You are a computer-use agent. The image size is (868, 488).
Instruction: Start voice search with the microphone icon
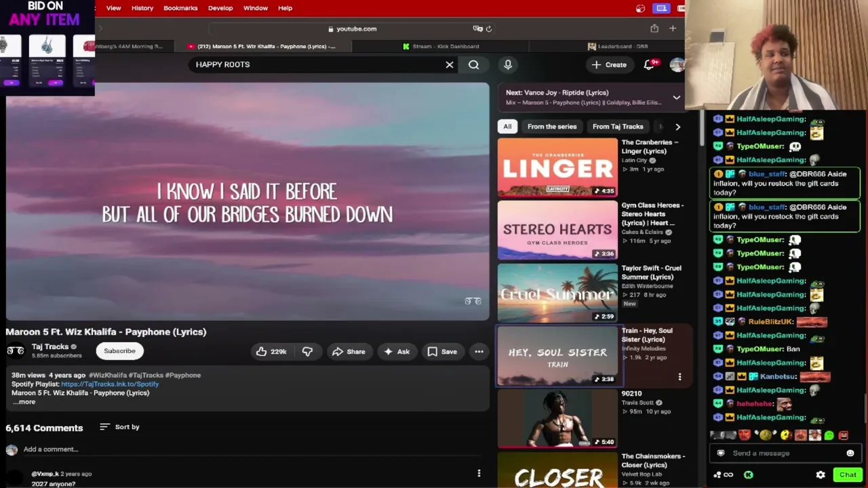pyautogui.click(x=508, y=64)
